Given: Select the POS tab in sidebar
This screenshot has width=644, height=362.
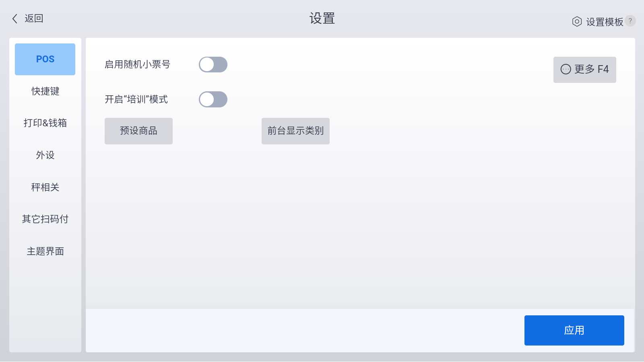Looking at the screenshot, I should pos(45,59).
